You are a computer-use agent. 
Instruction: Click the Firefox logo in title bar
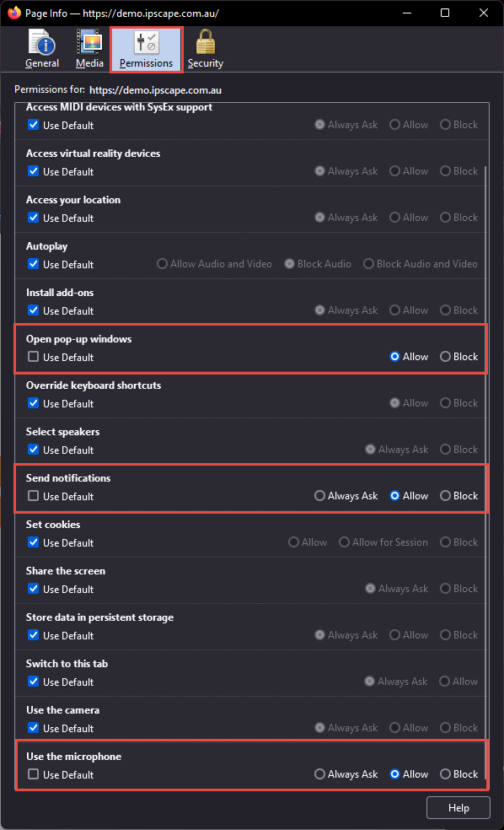(13, 13)
